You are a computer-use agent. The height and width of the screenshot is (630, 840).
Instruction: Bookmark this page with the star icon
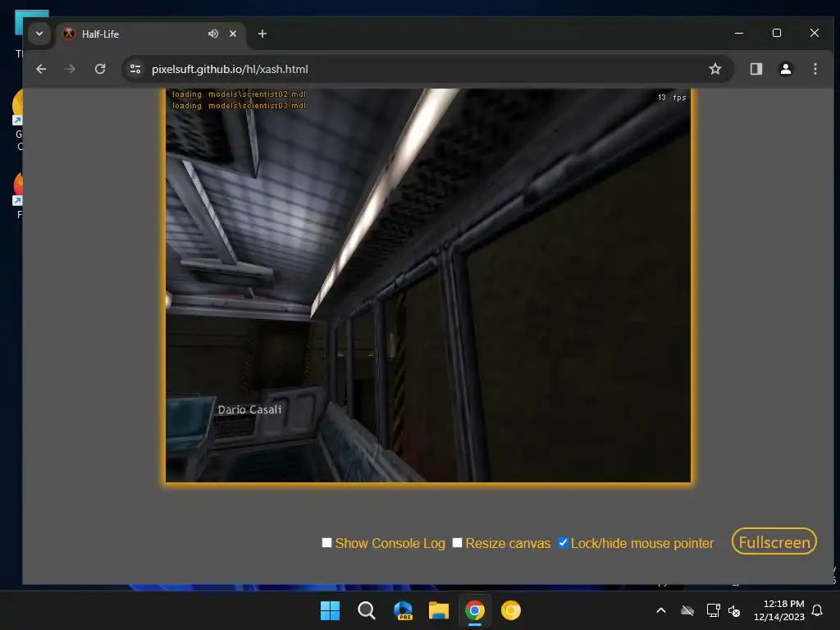tap(715, 69)
